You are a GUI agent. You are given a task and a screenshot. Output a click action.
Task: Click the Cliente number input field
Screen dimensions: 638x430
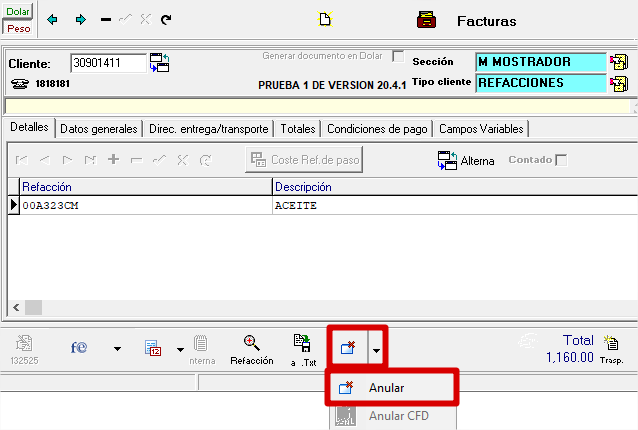pos(108,63)
